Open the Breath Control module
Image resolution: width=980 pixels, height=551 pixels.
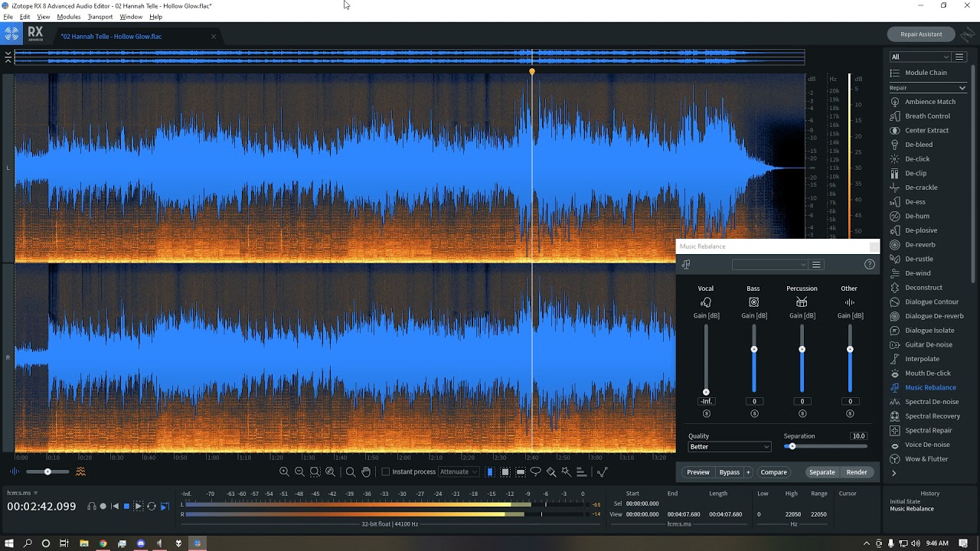pos(920,116)
